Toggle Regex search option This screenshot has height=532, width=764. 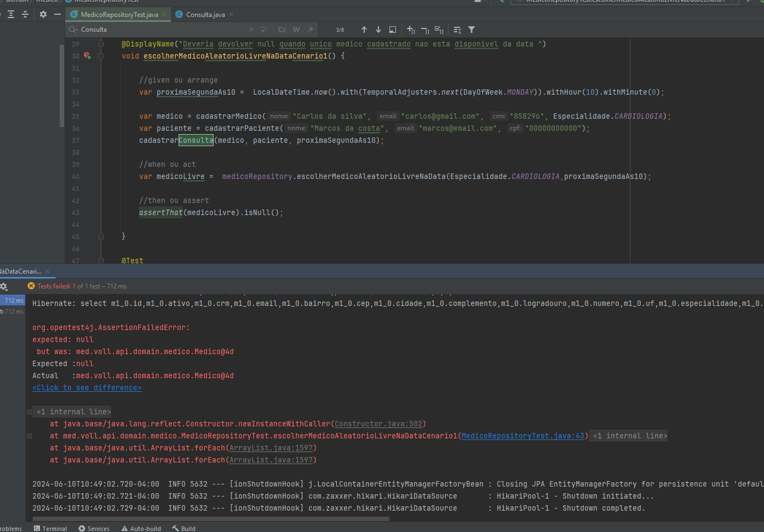click(x=311, y=30)
